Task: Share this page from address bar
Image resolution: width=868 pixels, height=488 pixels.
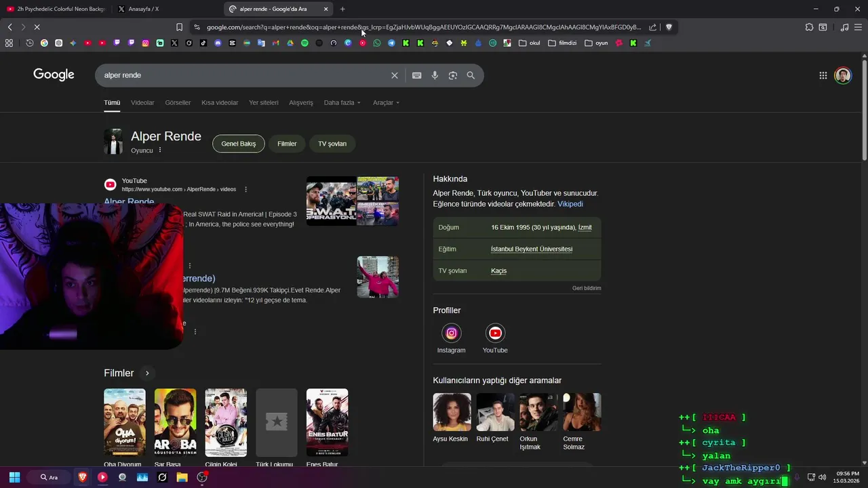Action: point(652,27)
